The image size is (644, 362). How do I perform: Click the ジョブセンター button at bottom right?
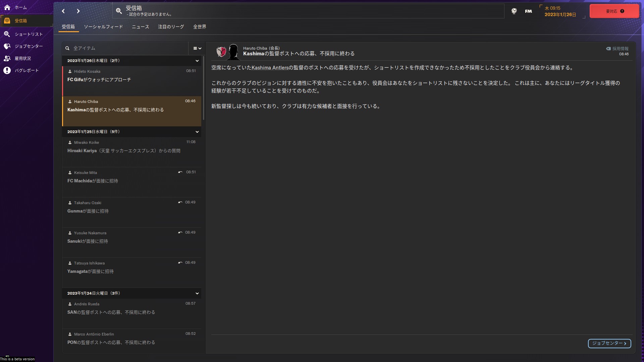609,343
